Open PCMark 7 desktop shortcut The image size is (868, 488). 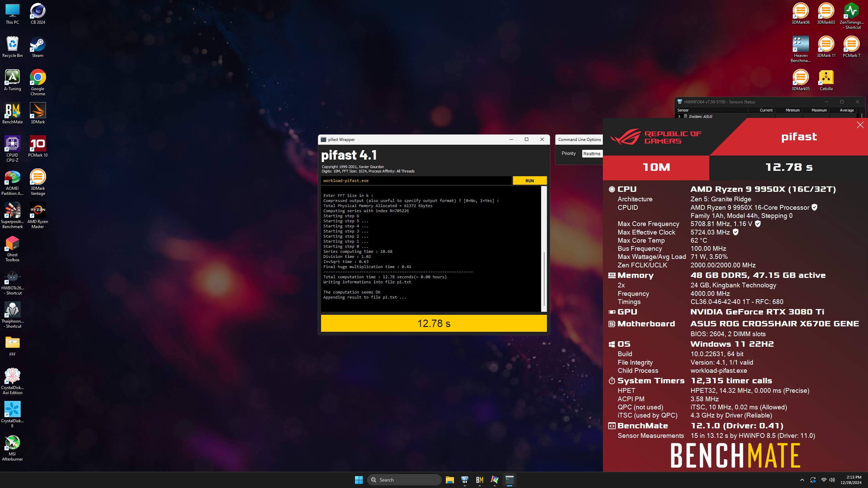pyautogui.click(x=851, y=47)
